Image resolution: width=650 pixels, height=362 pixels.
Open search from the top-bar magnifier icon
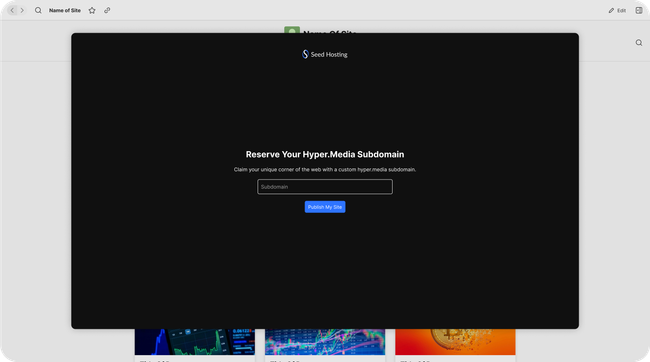(38, 10)
